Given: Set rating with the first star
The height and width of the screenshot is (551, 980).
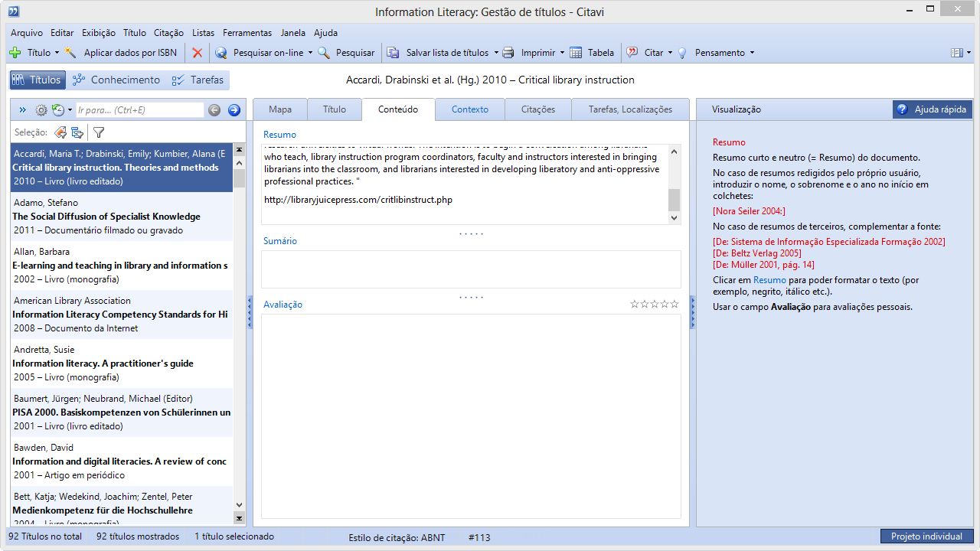Looking at the screenshot, I should pos(635,305).
